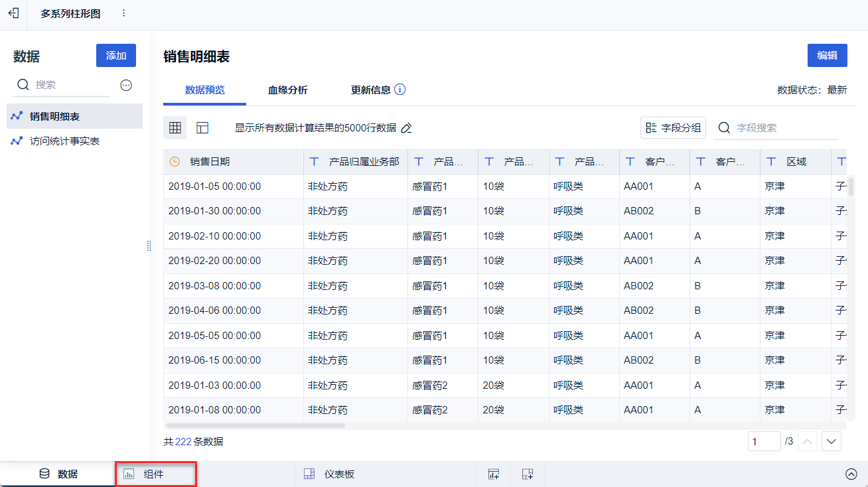This screenshot has height=487, width=868.
Task: Open the more options icon beside search
Action: pyautogui.click(x=126, y=85)
